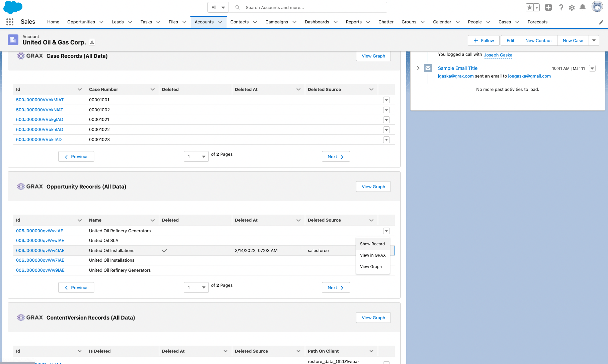Click View Graph for Opportunity Records header

click(x=373, y=187)
